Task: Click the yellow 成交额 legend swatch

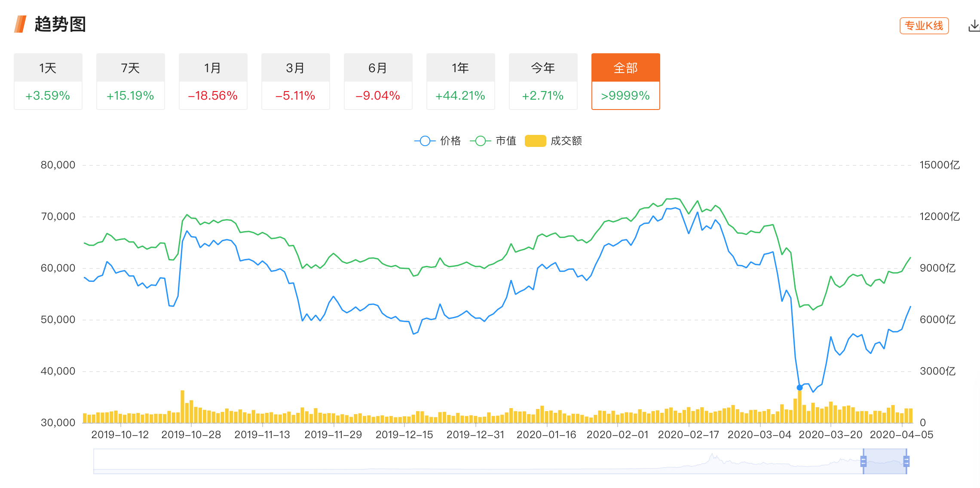Action: pyautogui.click(x=535, y=140)
